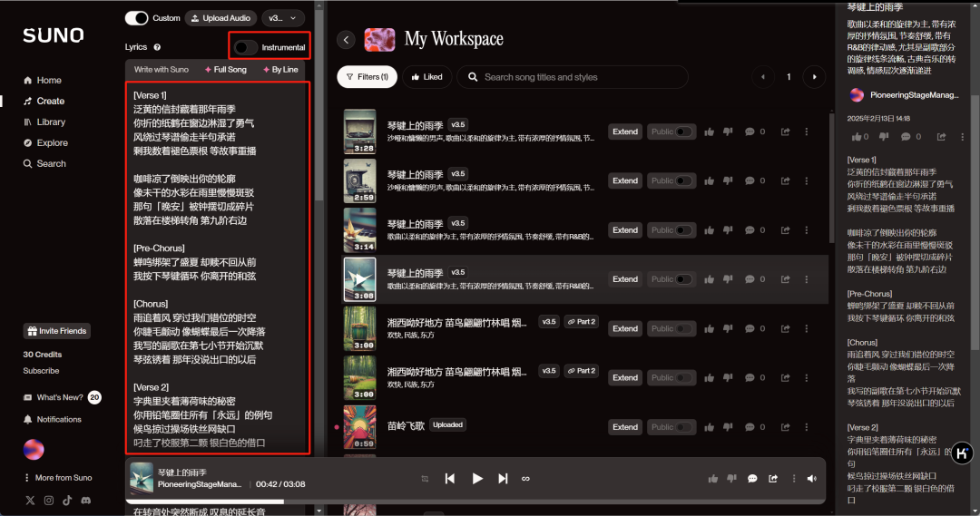Image resolution: width=980 pixels, height=516 pixels.
Task: Enable the Instrumental toggle
Action: [246, 47]
